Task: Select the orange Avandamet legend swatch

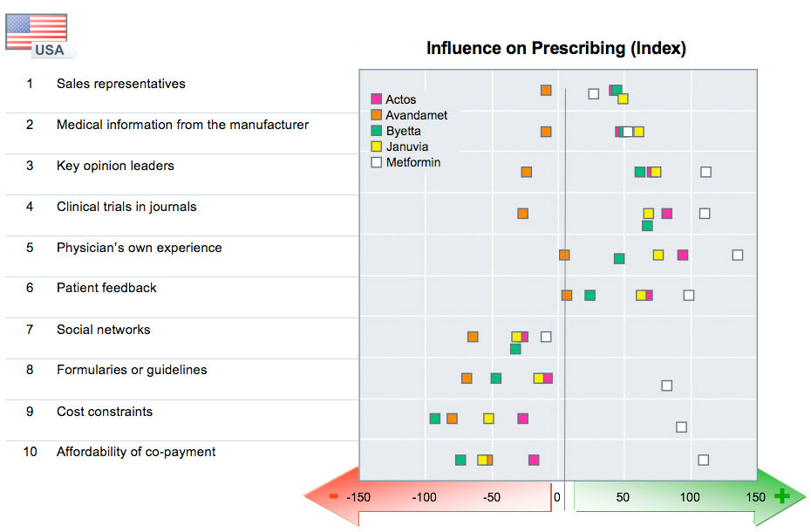Action: point(377,115)
